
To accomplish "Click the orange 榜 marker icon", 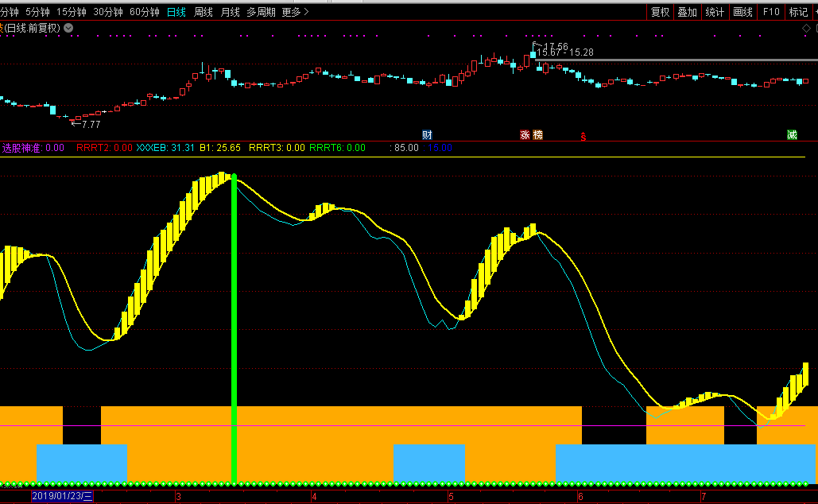I will point(538,135).
